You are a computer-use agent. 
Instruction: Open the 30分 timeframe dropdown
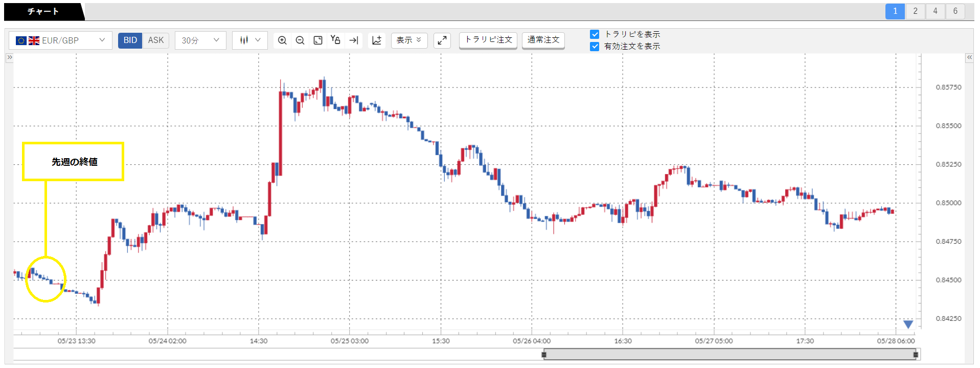point(200,40)
